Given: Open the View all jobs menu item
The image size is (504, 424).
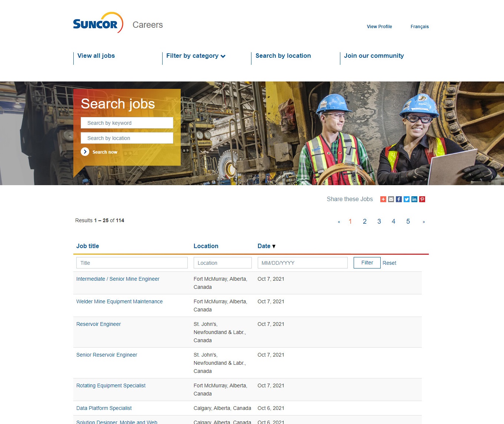Looking at the screenshot, I should [96, 56].
